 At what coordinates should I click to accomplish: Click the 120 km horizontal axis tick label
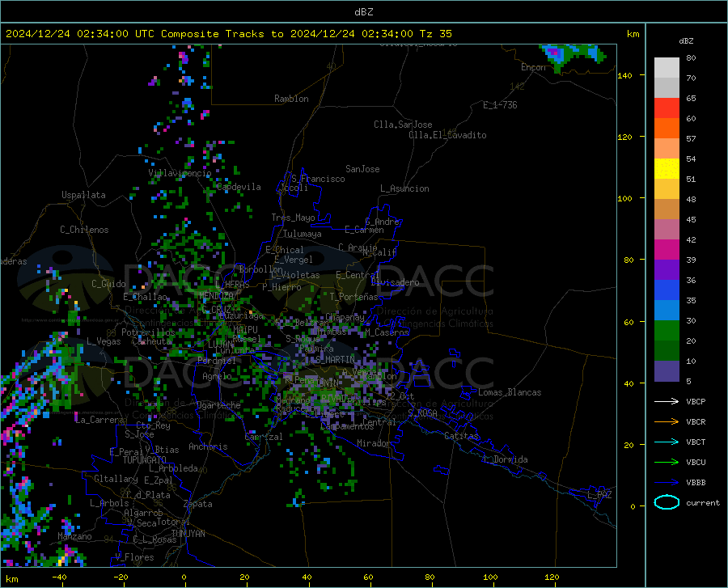pyautogui.click(x=552, y=577)
